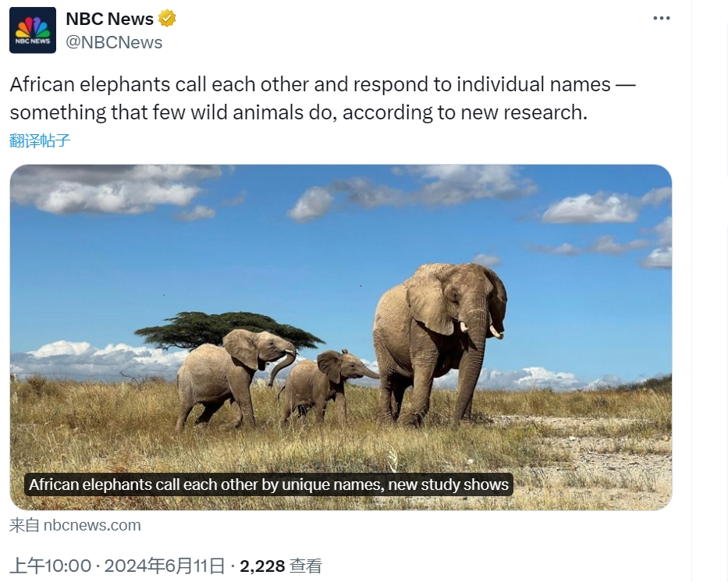The image size is (728, 582).
Task: Click the second line of tweet text mentioning new research
Action: [x=299, y=113]
